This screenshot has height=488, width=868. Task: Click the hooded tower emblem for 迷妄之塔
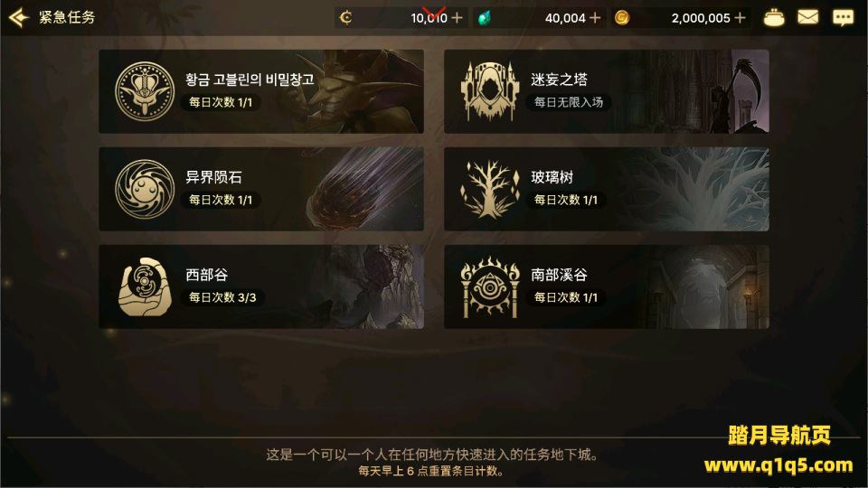click(x=489, y=90)
